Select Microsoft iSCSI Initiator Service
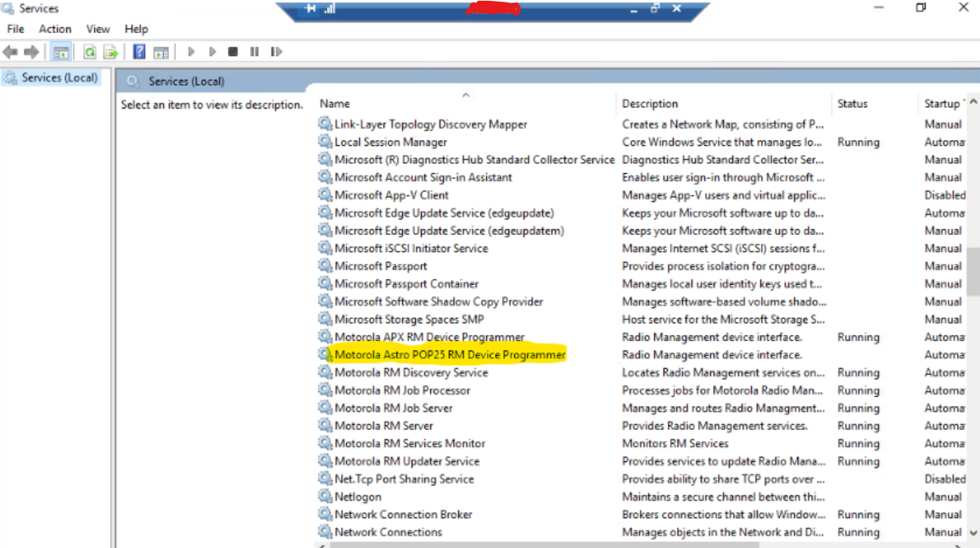The width and height of the screenshot is (980, 548). [412, 249]
